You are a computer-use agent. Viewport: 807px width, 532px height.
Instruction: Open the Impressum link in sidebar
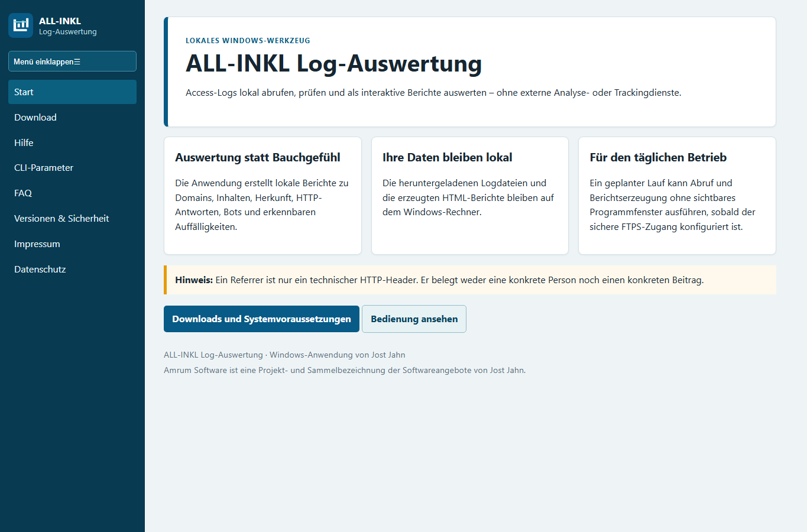point(72,244)
